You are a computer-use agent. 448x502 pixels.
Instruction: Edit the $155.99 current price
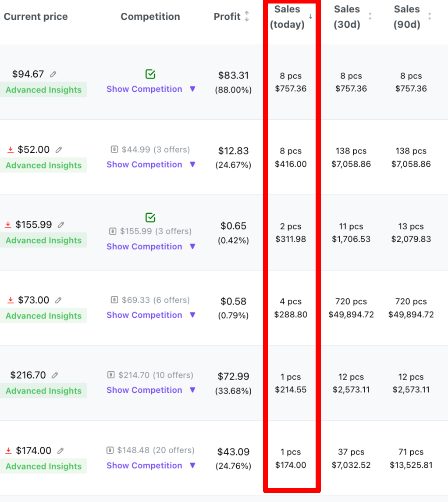click(x=61, y=225)
